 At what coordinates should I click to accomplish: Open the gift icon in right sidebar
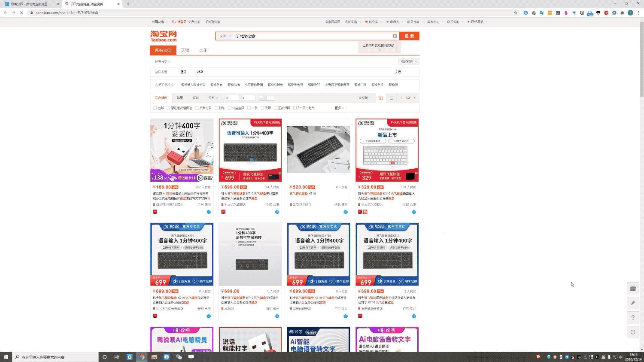(x=633, y=289)
